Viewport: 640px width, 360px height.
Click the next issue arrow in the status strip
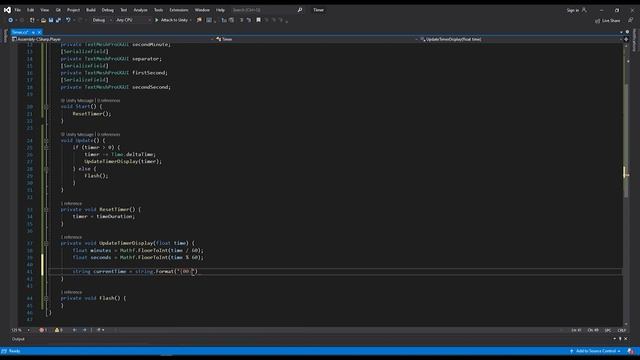click(x=84, y=330)
